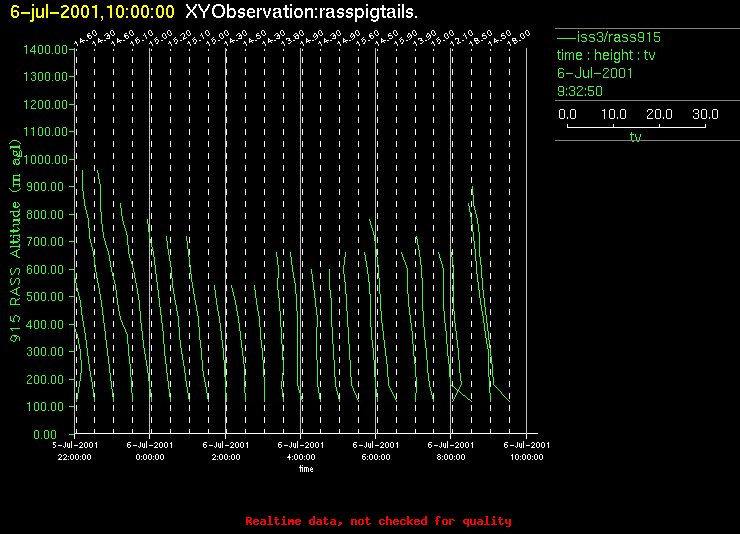Click the 400.00 y-axis tick label
Screen dimensions: 740x534
click(47, 325)
